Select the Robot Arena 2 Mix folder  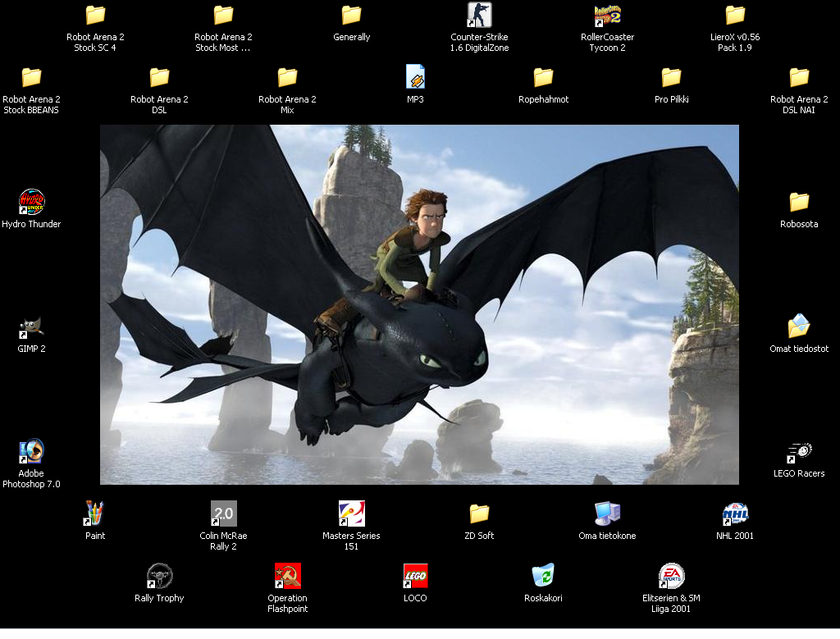[287, 78]
